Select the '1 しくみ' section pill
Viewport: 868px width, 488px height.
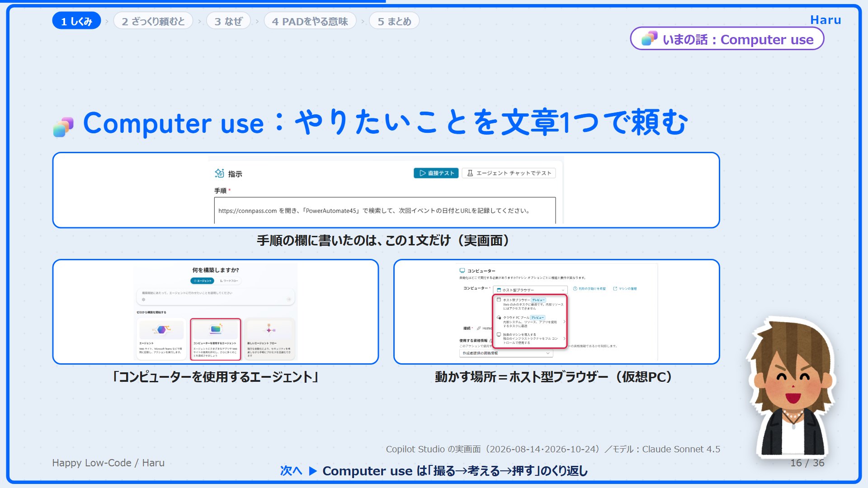pos(76,21)
